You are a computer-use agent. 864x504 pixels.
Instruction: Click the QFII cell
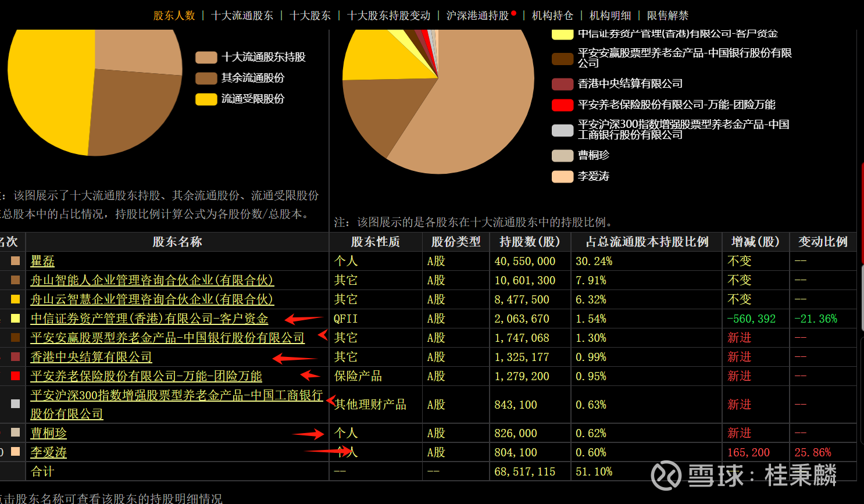[345, 319]
